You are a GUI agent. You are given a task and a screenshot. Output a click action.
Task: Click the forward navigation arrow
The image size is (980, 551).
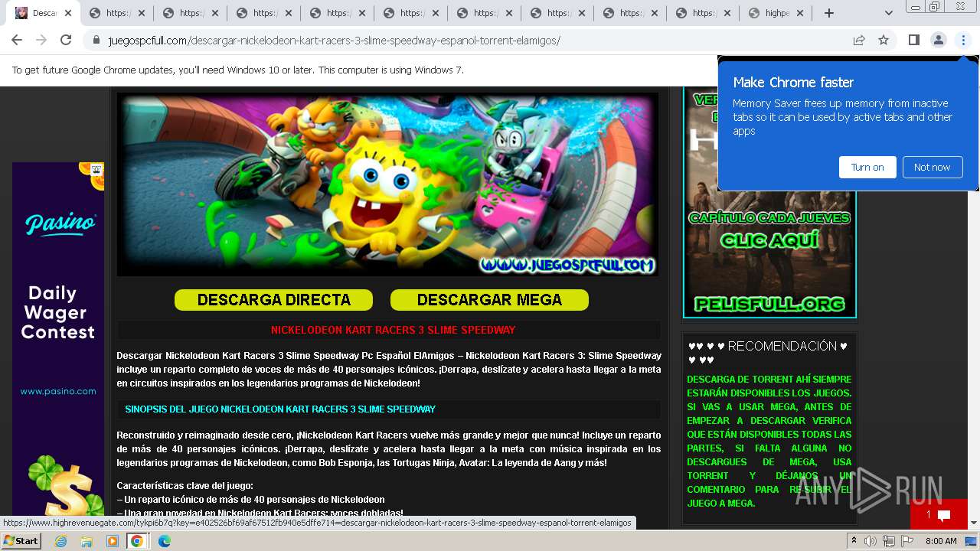(41, 40)
